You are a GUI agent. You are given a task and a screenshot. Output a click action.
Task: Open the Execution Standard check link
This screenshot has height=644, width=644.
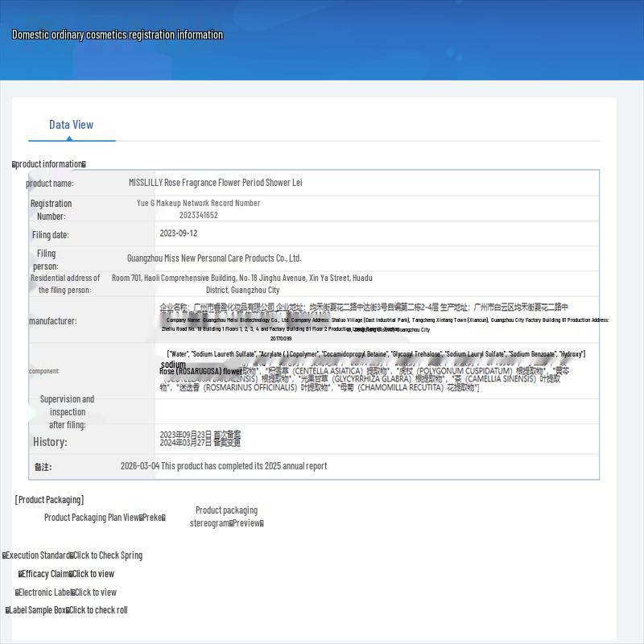(72, 555)
